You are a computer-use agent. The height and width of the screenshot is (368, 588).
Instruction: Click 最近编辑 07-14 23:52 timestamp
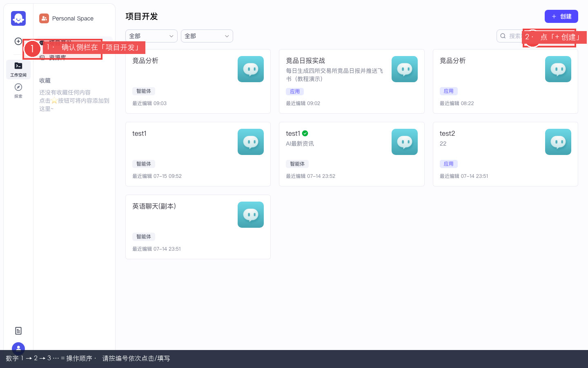311,176
